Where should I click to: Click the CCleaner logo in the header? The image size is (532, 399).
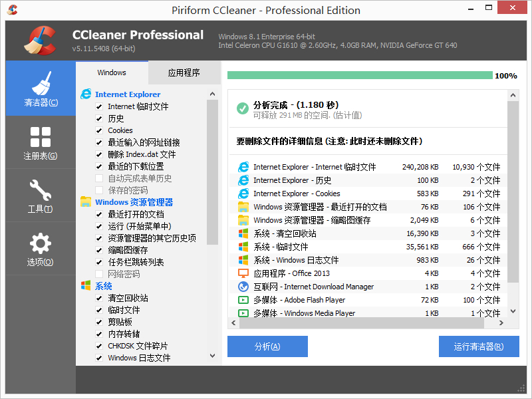click(40, 41)
